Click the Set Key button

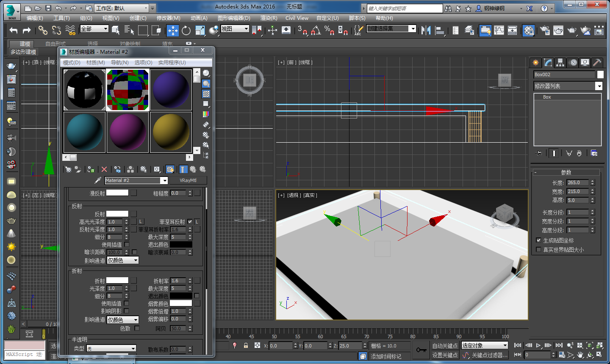445,355
